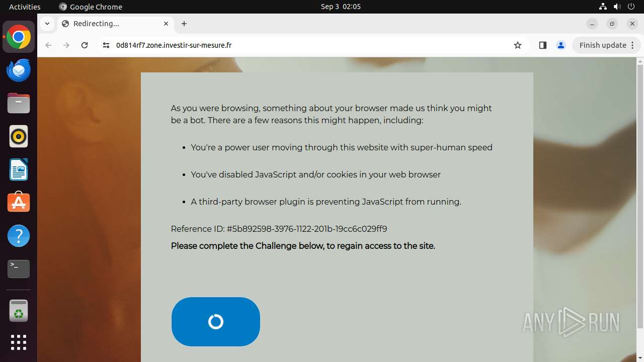This screenshot has height=362, width=644.
Task: Click the Reference ID text
Action: pyautogui.click(x=279, y=229)
